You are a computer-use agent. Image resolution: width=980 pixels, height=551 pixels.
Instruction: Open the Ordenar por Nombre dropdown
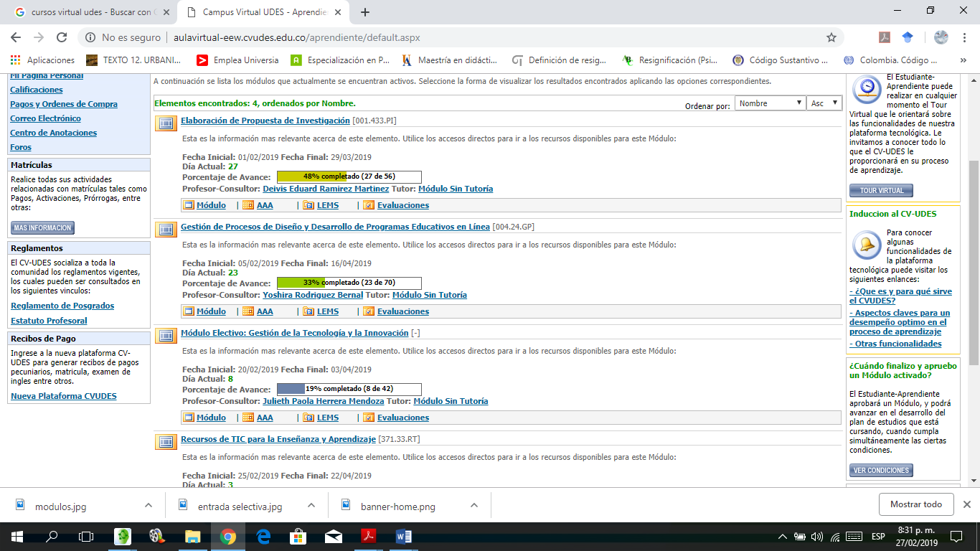770,103
